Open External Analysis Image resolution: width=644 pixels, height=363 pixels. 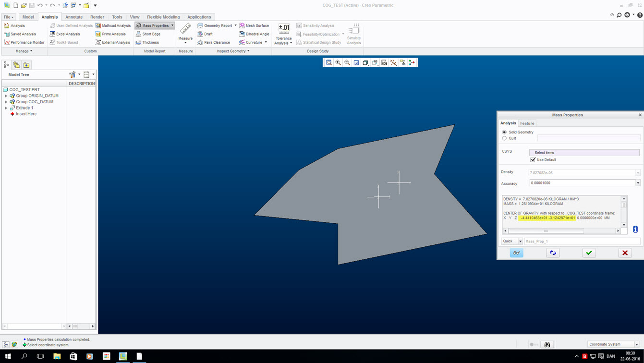pyautogui.click(x=113, y=42)
